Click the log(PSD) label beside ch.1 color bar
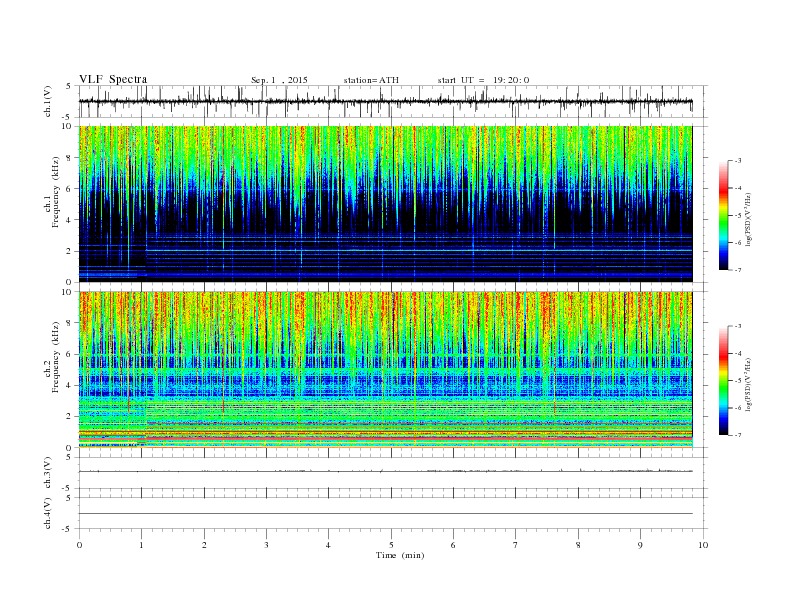792x612 pixels. point(749,219)
